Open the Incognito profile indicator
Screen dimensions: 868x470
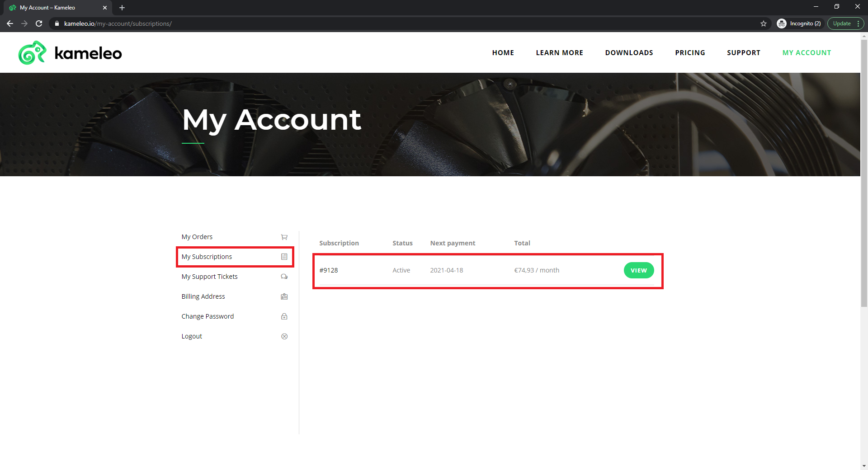pos(799,23)
